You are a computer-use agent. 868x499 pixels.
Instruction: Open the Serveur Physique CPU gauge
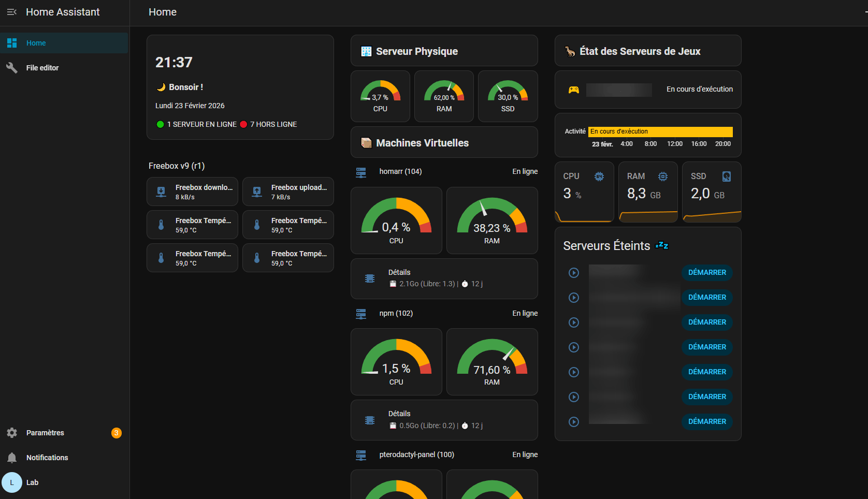380,96
